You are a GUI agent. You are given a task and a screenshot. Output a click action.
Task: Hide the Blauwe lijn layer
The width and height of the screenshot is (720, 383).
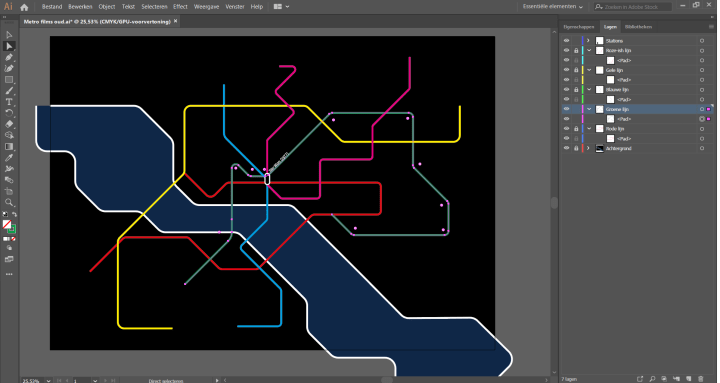[x=566, y=90]
